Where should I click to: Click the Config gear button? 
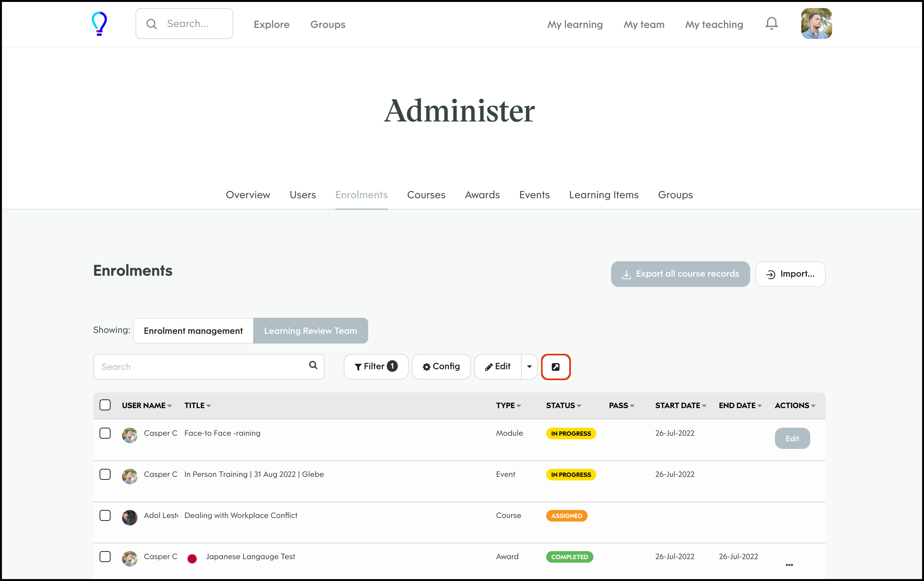click(x=441, y=367)
